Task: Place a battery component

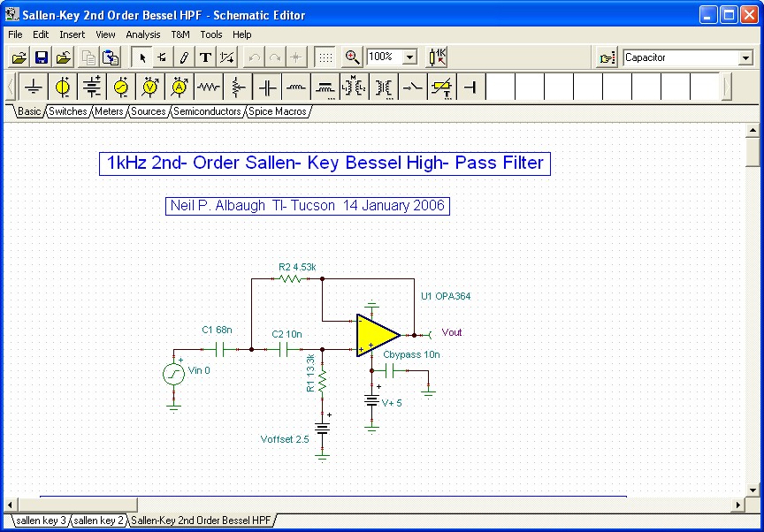Action: point(92,87)
